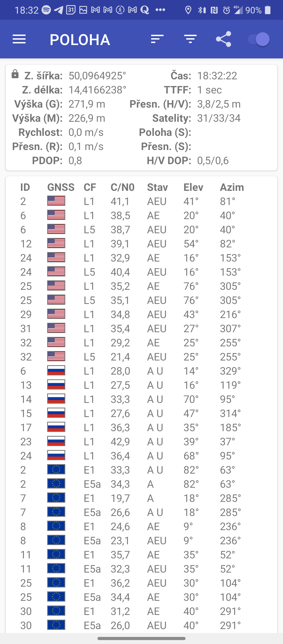
Task: Tap the Spotify icon in status bar
Action: click(46, 10)
